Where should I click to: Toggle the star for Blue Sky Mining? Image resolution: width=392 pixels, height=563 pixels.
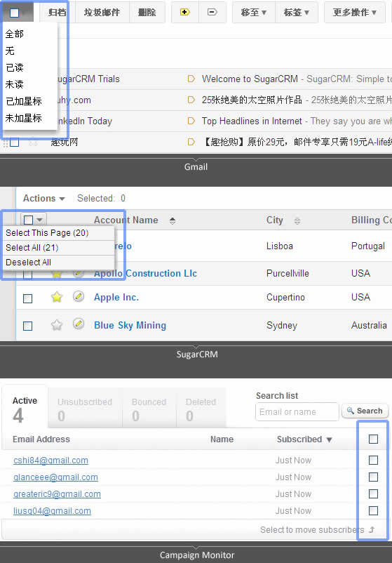[x=57, y=325]
